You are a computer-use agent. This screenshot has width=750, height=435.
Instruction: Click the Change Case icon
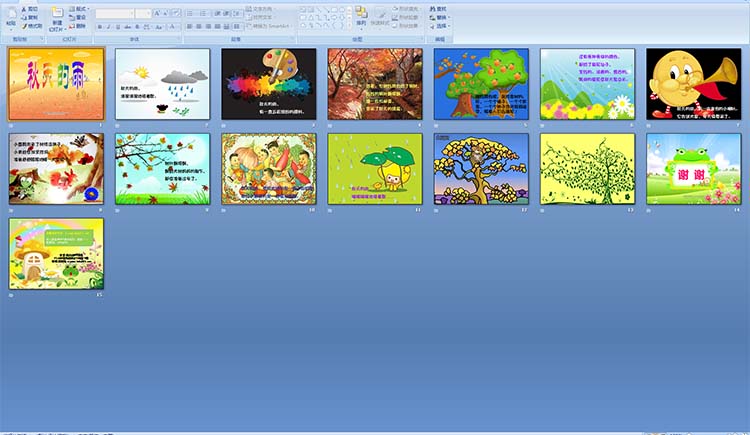coord(159,27)
